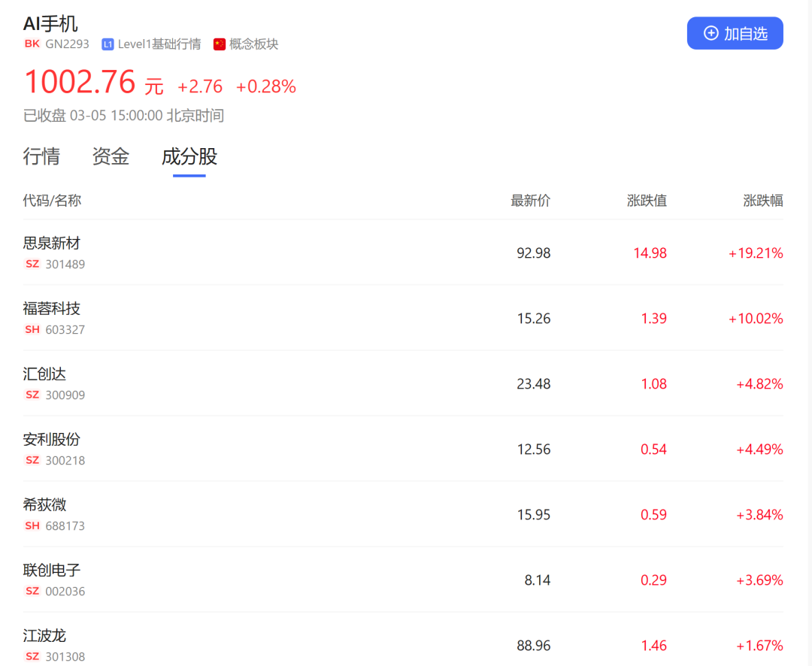The image size is (812, 666).
Task: Click the SZ badge next to 300218
Action: (x=32, y=460)
